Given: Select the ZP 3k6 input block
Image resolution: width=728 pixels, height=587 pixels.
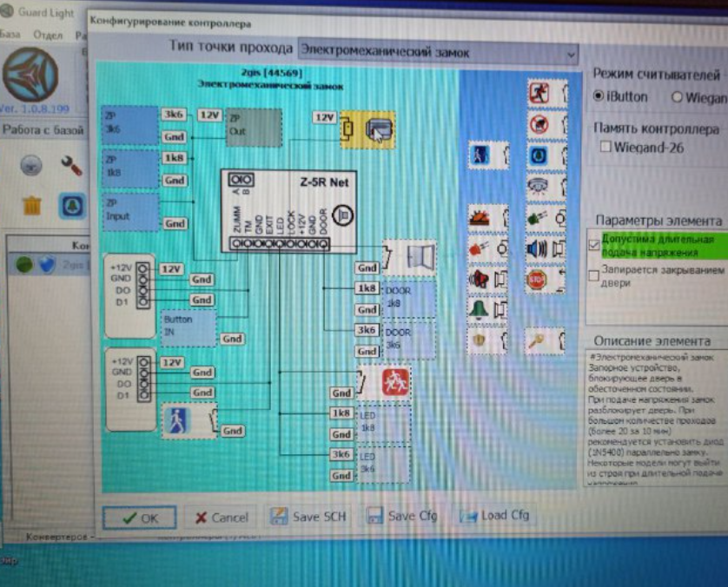Looking at the screenshot, I should [x=129, y=125].
